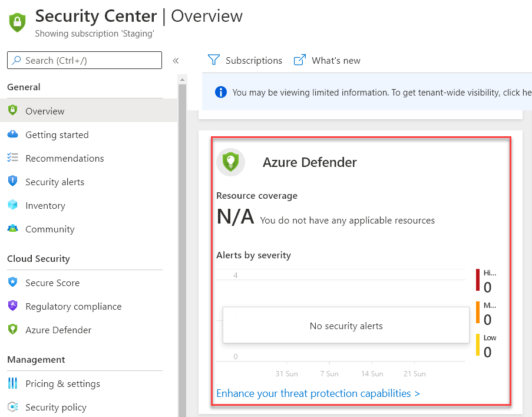Click the Community people icon
The height and width of the screenshot is (417, 532).
coord(13,229)
